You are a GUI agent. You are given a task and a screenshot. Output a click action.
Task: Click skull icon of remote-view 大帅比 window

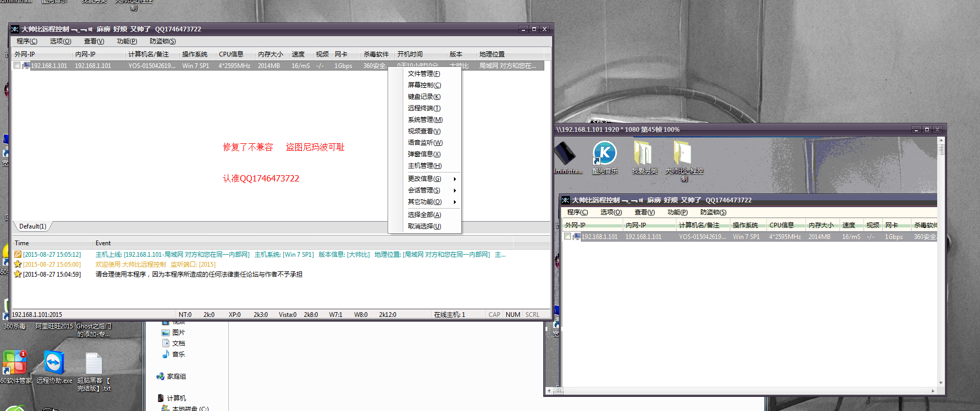coord(566,200)
